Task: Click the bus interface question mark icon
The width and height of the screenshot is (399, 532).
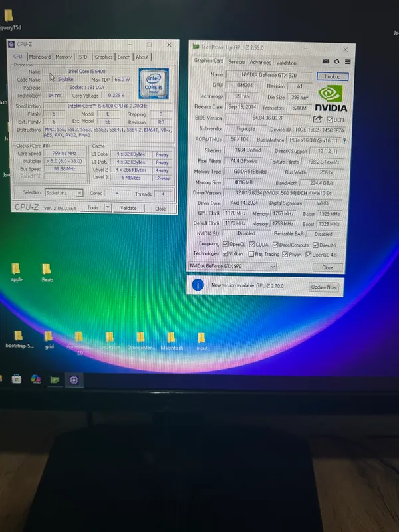Action: (x=344, y=141)
